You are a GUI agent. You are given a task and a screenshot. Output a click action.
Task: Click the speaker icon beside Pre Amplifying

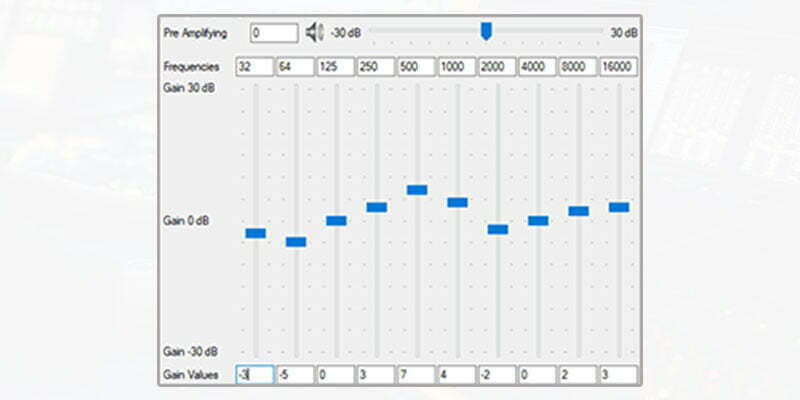pyautogui.click(x=314, y=33)
